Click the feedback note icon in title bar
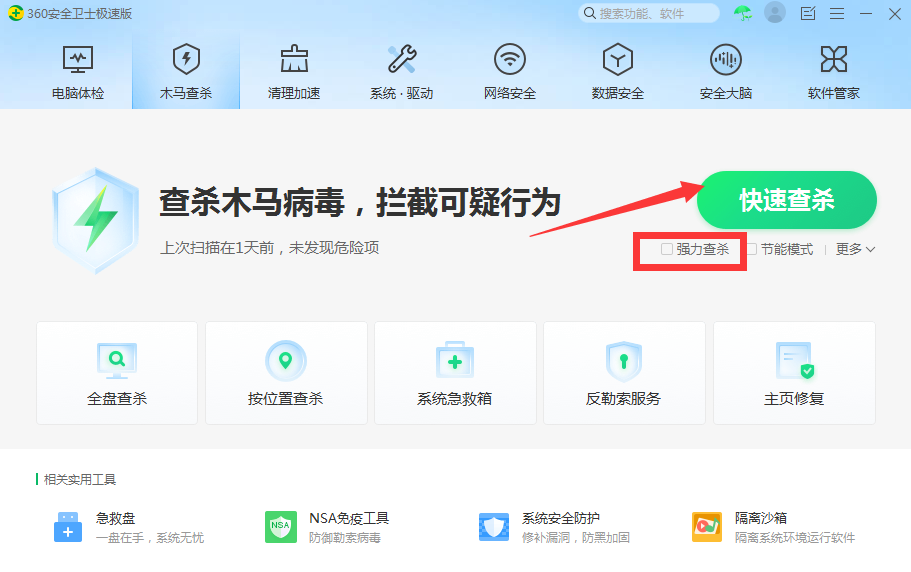911x572 pixels. point(808,13)
